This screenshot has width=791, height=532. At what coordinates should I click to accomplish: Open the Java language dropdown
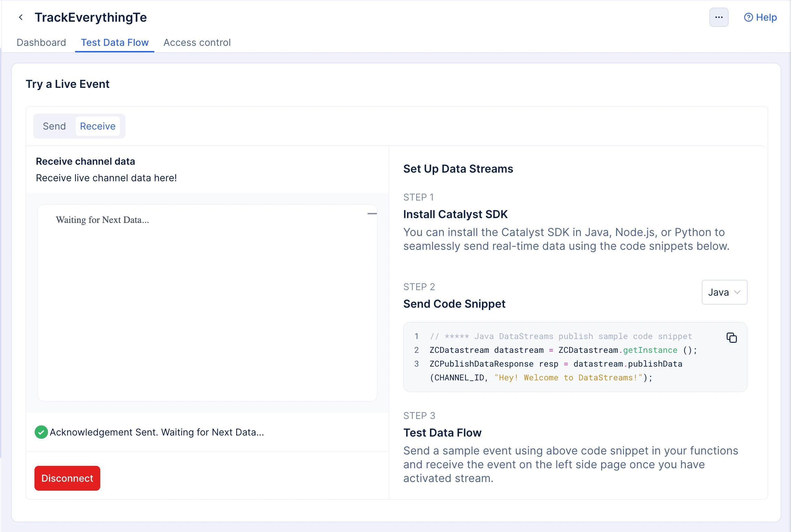725,292
